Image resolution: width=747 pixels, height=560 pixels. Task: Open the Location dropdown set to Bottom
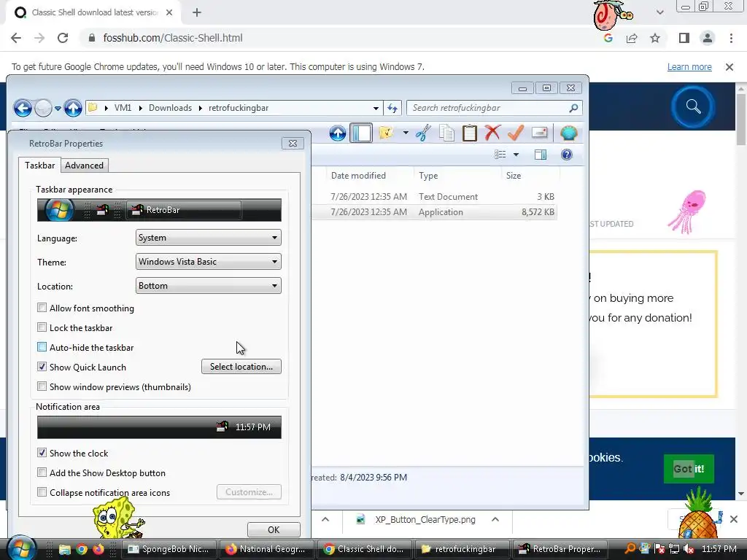(208, 286)
